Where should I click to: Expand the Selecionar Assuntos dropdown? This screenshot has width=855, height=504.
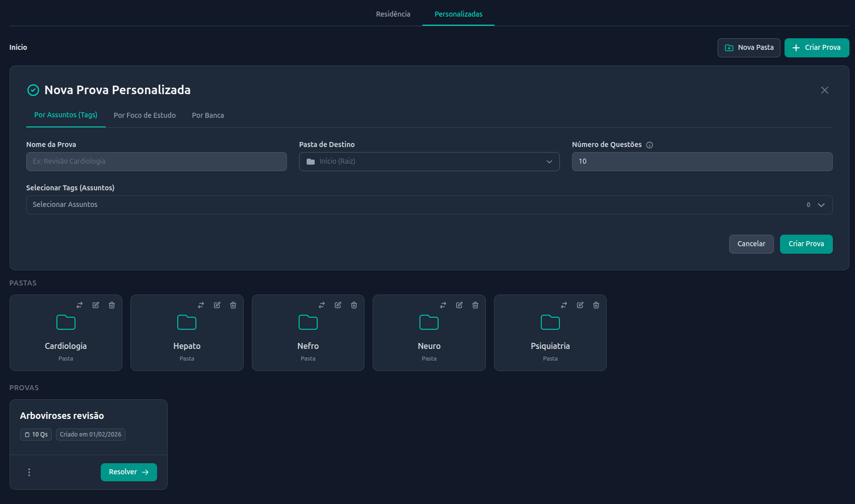pos(429,205)
